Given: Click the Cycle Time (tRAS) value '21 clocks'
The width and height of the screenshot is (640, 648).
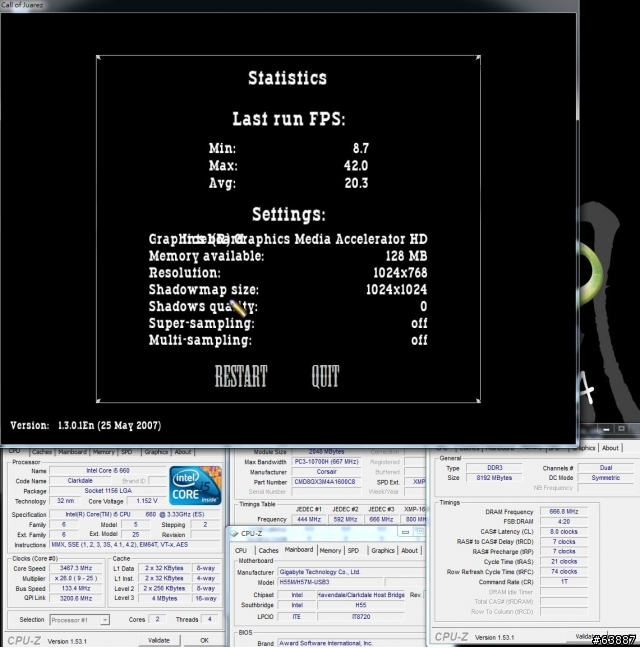Looking at the screenshot, I should (x=564, y=562).
